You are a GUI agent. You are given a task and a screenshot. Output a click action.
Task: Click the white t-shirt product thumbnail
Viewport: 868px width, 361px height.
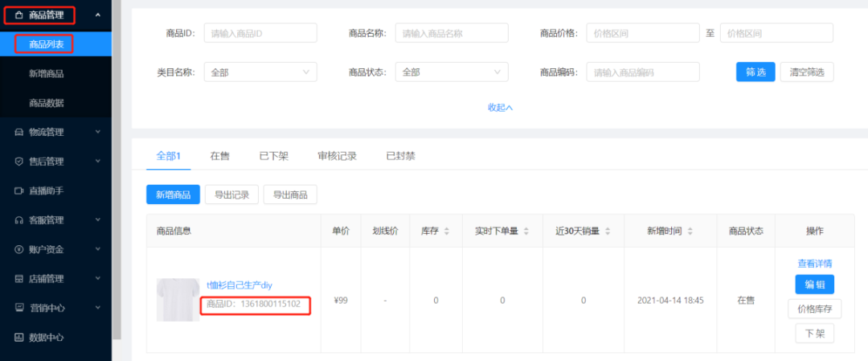tap(178, 300)
